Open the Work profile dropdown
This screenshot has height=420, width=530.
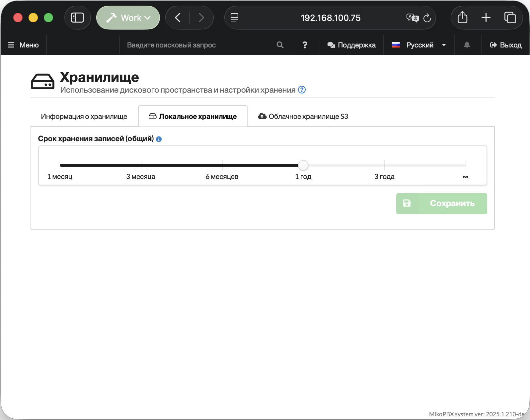pyautogui.click(x=128, y=18)
